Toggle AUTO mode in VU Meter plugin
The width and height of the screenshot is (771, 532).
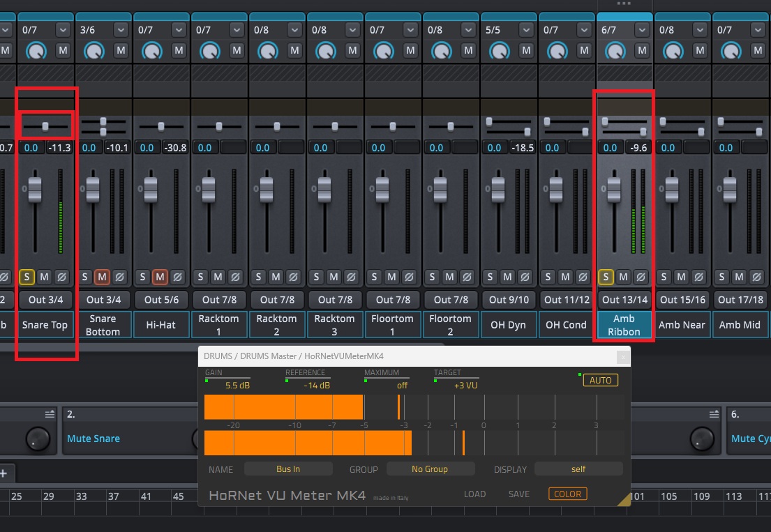600,380
